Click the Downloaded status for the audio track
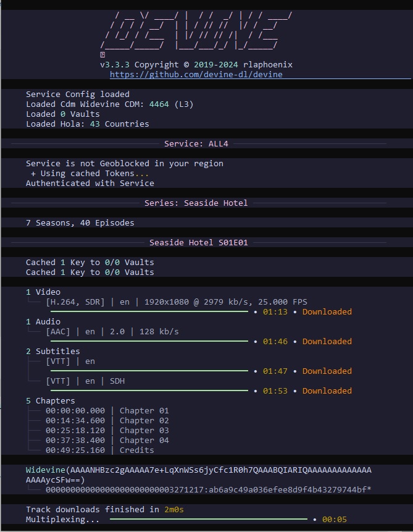Viewport: 413px width, 532px height. tap(327, 342)
